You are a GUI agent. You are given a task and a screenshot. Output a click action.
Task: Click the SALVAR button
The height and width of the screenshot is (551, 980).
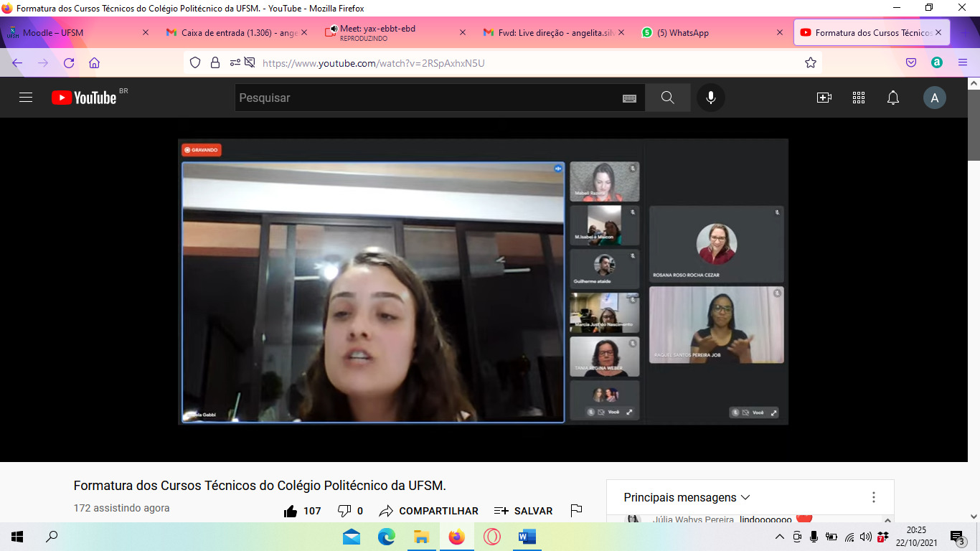coord(524,511)
